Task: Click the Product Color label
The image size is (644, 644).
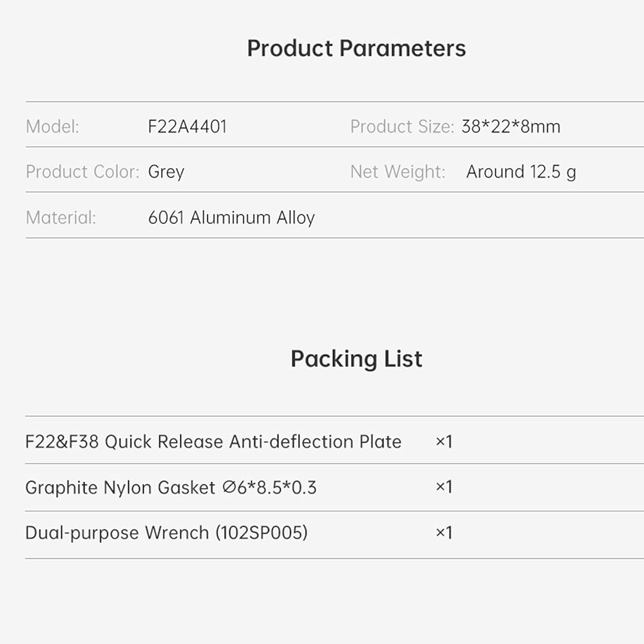Action: tap(82, 172)
